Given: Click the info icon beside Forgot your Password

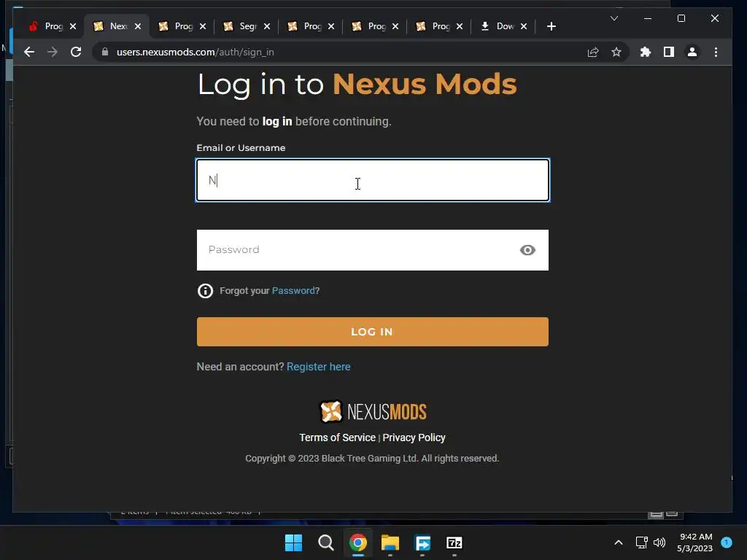Looking at the screenshot, I should (x=205, y=290).
